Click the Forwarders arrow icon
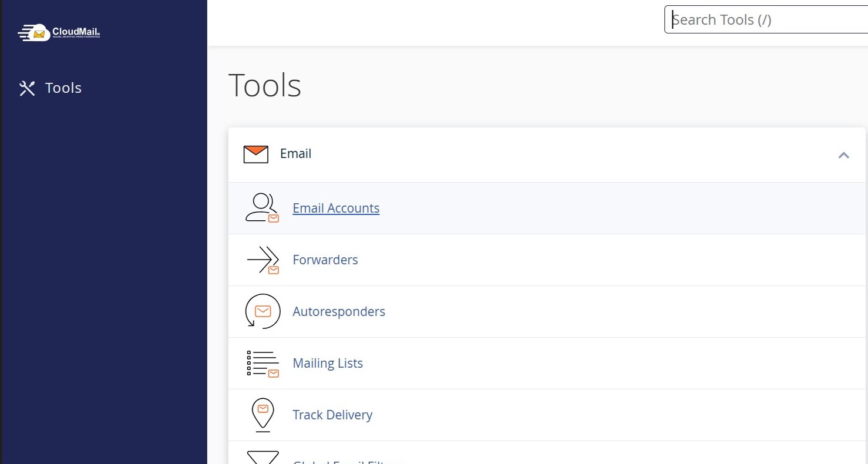The height and width of the screenshot is (464, 868). (262, 260)
